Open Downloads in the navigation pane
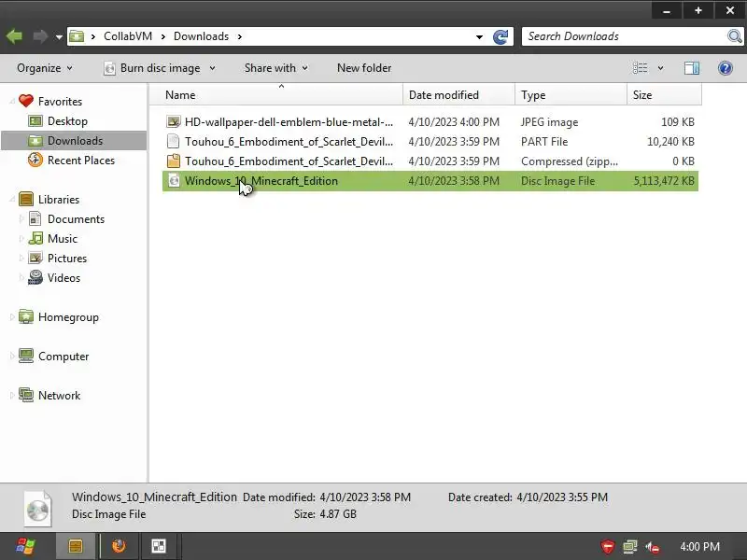This screenshot has height=560, width=747. [75, 141]
